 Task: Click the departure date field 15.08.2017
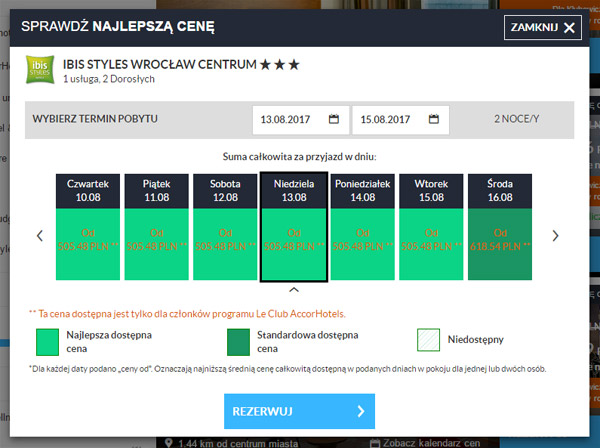pyautogui.click(x=401, y=120)
